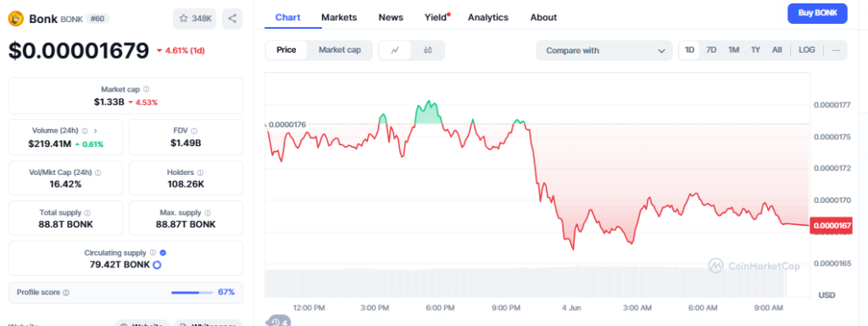
Task: Expand Volume (24h) details arrow
Action: coord(95,132)
